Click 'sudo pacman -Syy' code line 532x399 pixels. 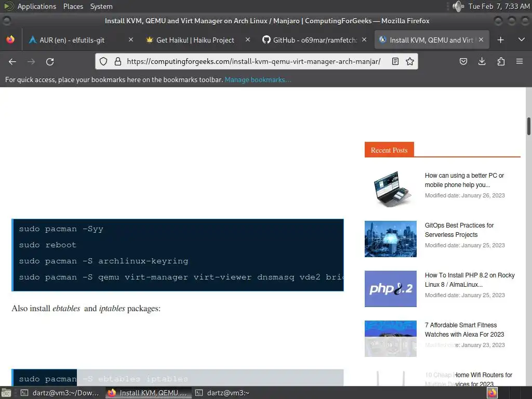point(61,229)
